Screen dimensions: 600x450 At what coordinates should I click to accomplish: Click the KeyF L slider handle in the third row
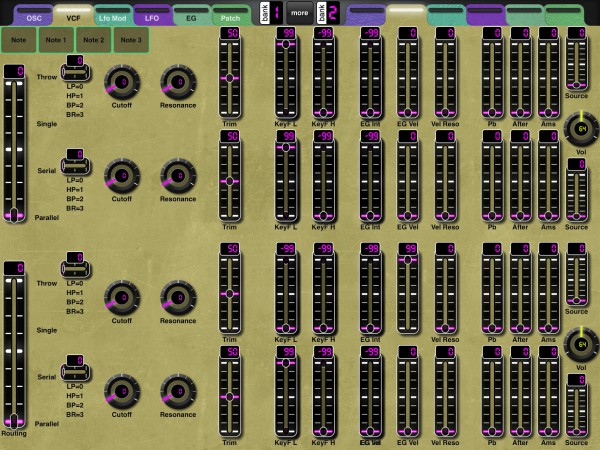[286, 328]
